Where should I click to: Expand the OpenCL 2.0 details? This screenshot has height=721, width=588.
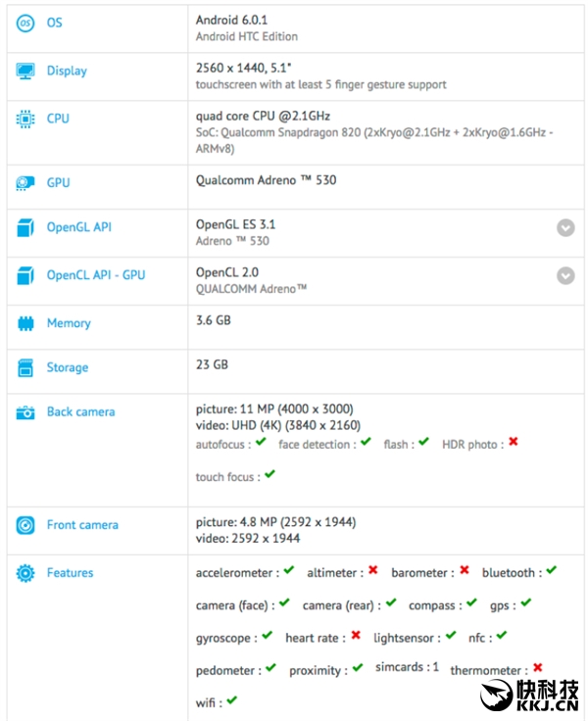coord(565,275)
